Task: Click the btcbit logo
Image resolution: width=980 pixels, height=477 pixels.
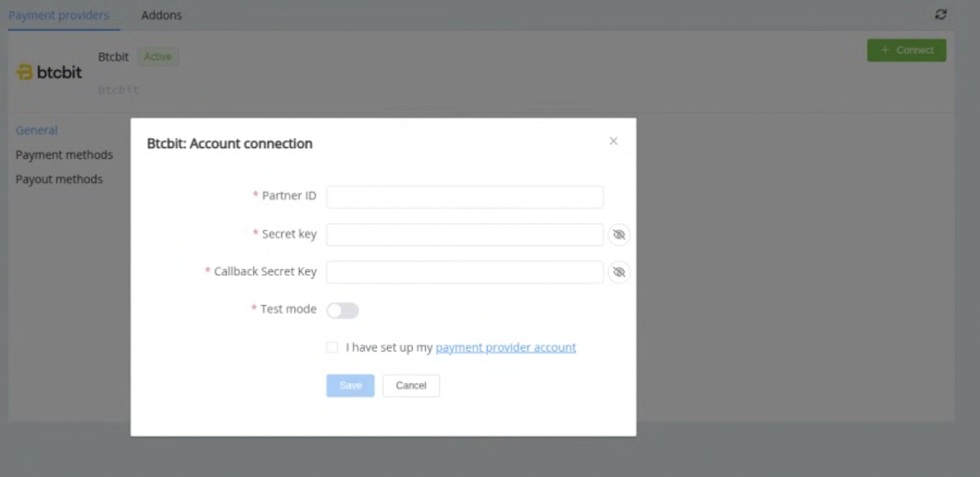Action: click(x=49, y=72)
